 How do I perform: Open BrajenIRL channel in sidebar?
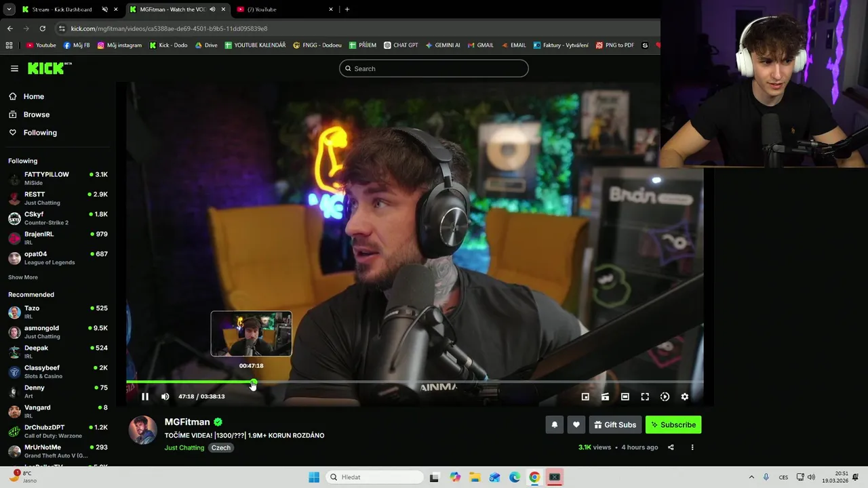pyautogui.click(x=58, y=238)
